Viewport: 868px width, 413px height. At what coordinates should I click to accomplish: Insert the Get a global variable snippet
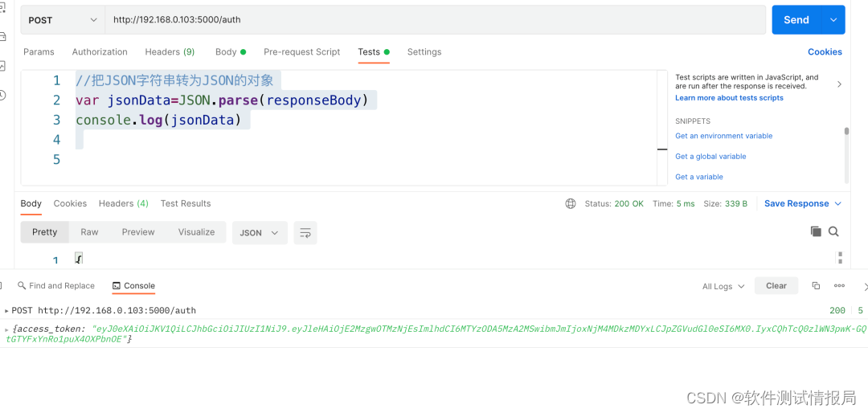click(x=710, y=157)
